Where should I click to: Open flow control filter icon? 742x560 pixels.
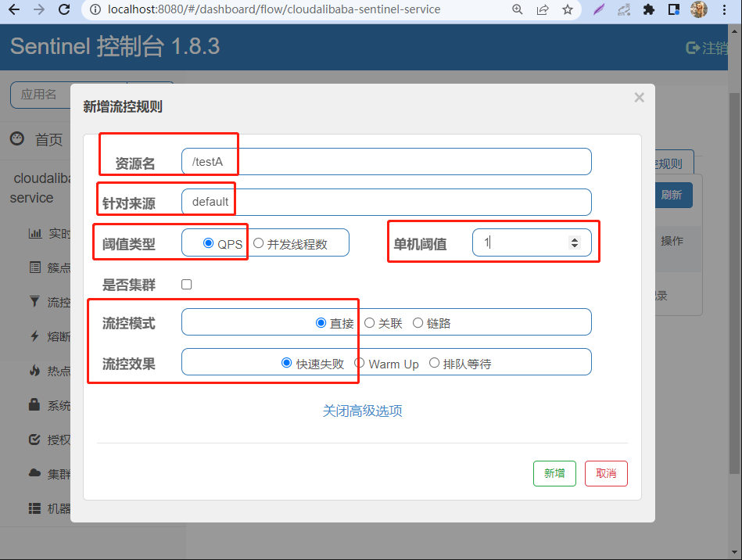(x=34, y=302)
